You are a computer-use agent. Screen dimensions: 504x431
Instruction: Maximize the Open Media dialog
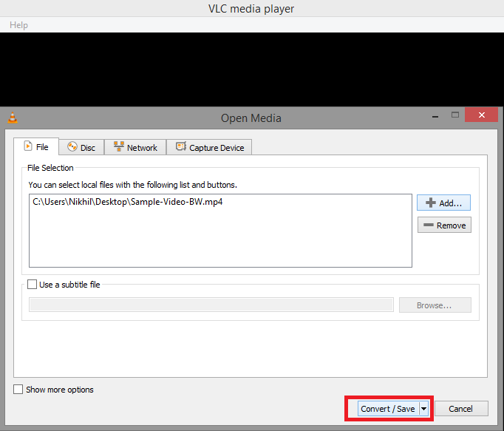point(455,115)
